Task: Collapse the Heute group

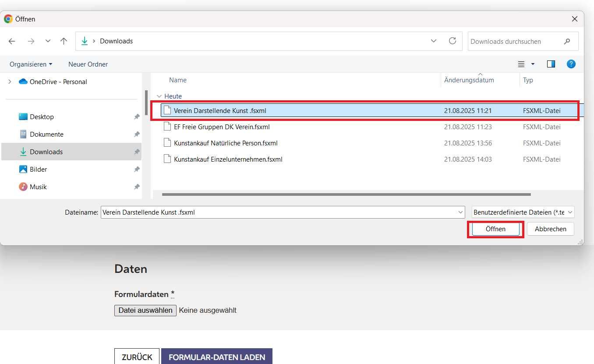Action: pos(159,96)
